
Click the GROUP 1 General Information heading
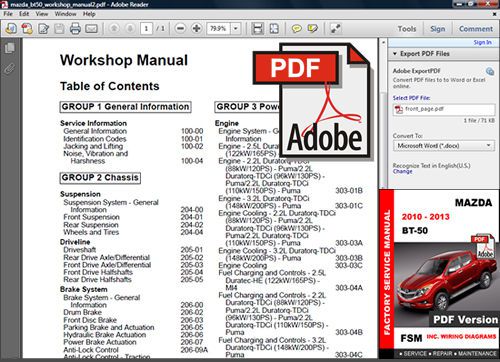click(125, 107)
